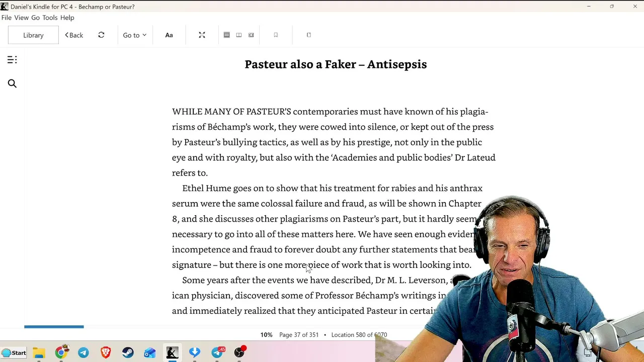The image size is (644, 362).
Task: Open OBS Studio from taskbar
Action: tap(239, 353)
